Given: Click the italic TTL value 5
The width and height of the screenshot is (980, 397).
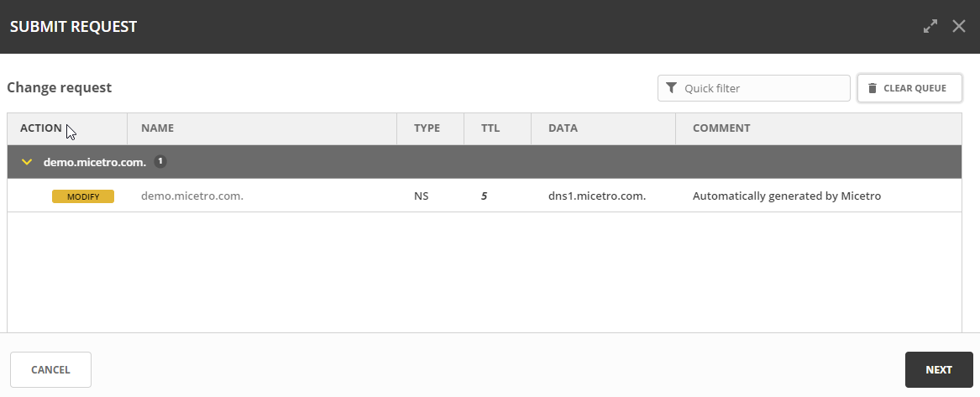Looking at the screenshot, I should [484, 196].
